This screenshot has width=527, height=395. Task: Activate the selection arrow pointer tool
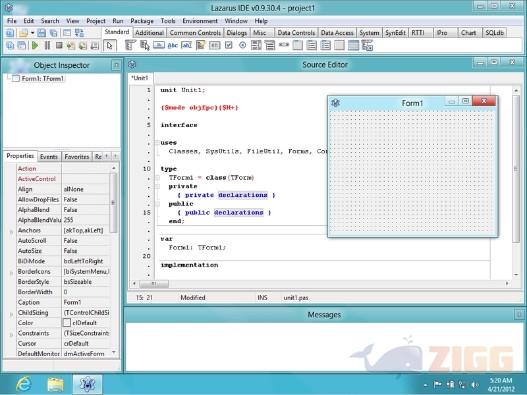click(x=110, y=46)
